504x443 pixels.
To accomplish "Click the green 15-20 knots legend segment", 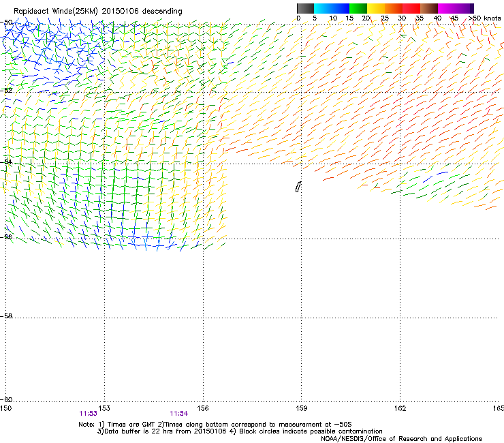I will [358, 8].
